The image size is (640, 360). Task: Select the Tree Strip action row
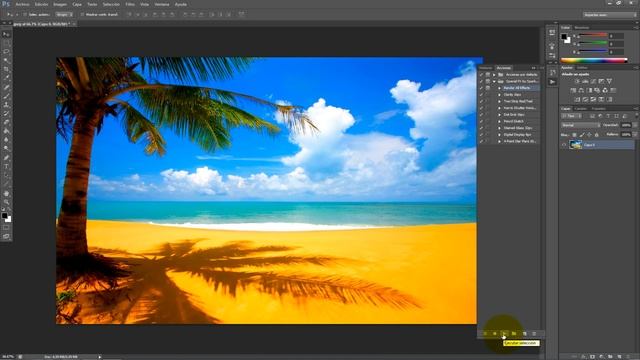(518, 101)
